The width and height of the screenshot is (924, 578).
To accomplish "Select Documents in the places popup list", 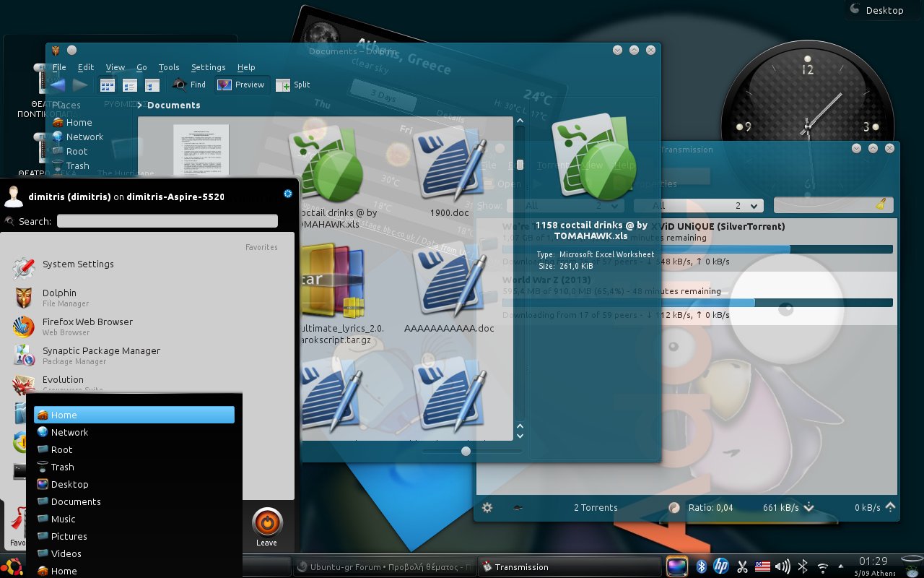I will click(x=76, y=501).
